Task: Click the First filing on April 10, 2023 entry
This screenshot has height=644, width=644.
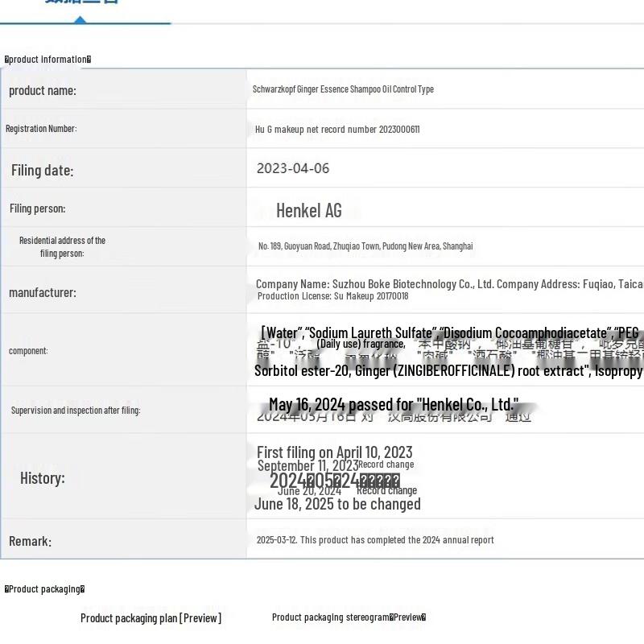Action: pos(334,452)
